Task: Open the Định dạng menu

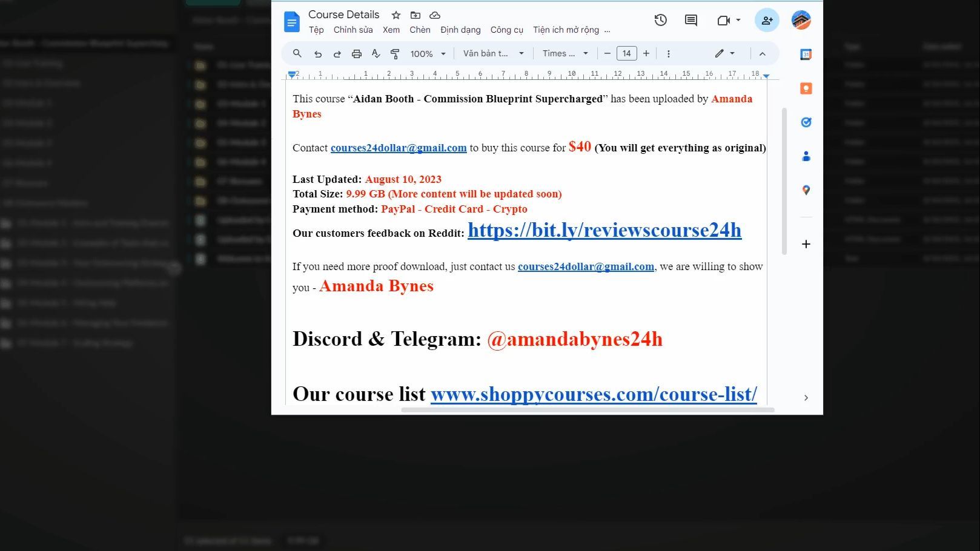Action: point(460,30)
